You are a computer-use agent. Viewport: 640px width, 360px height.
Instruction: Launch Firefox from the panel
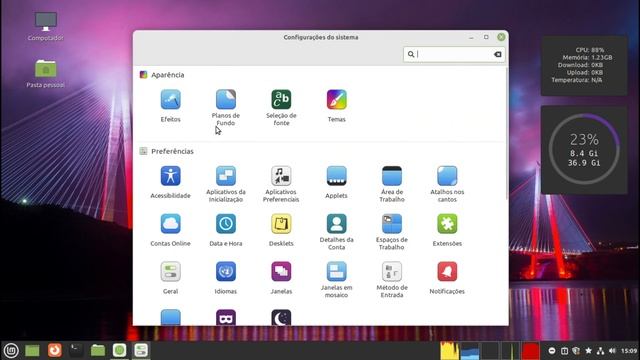[55, 350]
